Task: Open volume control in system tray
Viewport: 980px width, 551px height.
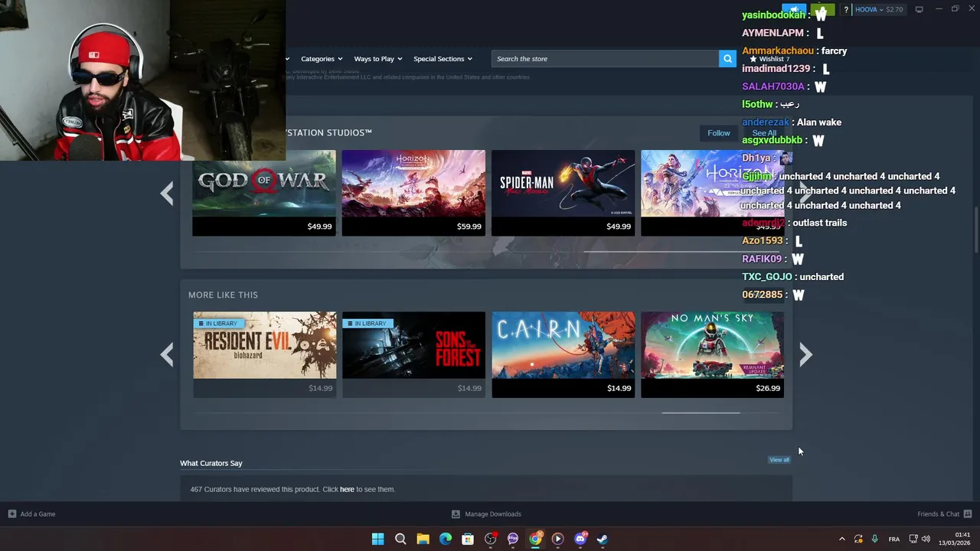Action: tap(926, 539)
